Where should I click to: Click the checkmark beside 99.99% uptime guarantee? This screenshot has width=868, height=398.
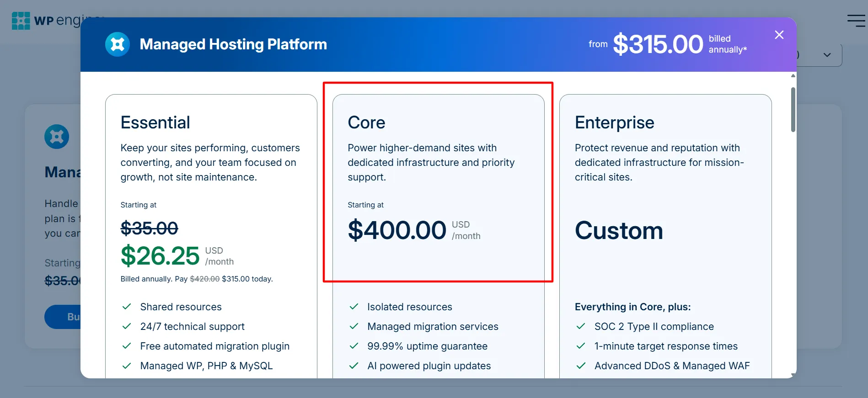(354, 346)
